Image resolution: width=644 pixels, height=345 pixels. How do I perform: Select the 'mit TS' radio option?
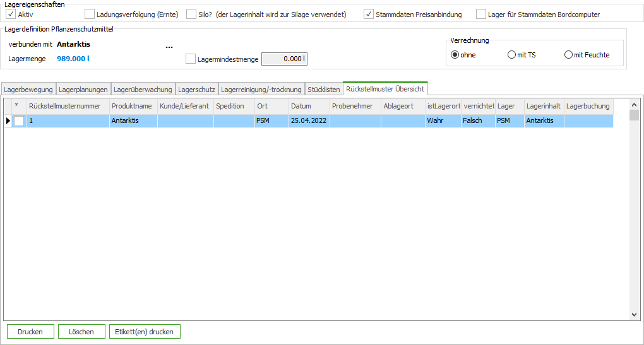(x=511, y=55)
